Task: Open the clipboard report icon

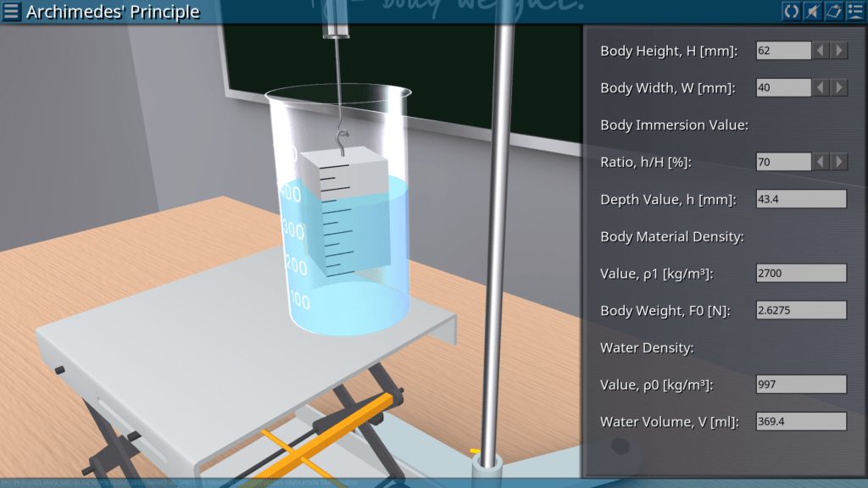Action: pyautogui.click(x=833, y=11)
